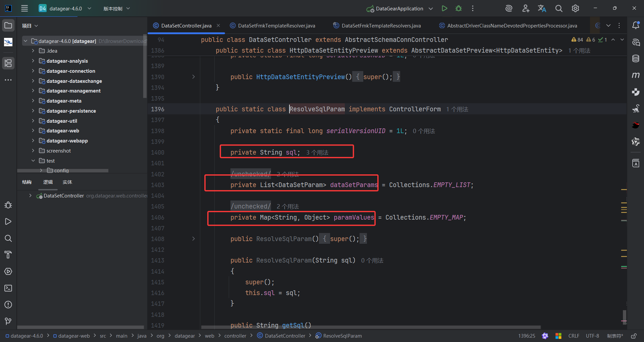Image resolution: width=644 pixels, height=342 pixels.
Task: Select the 实体 structure tab
Action: pyautogui.click(x=67, y=182)
